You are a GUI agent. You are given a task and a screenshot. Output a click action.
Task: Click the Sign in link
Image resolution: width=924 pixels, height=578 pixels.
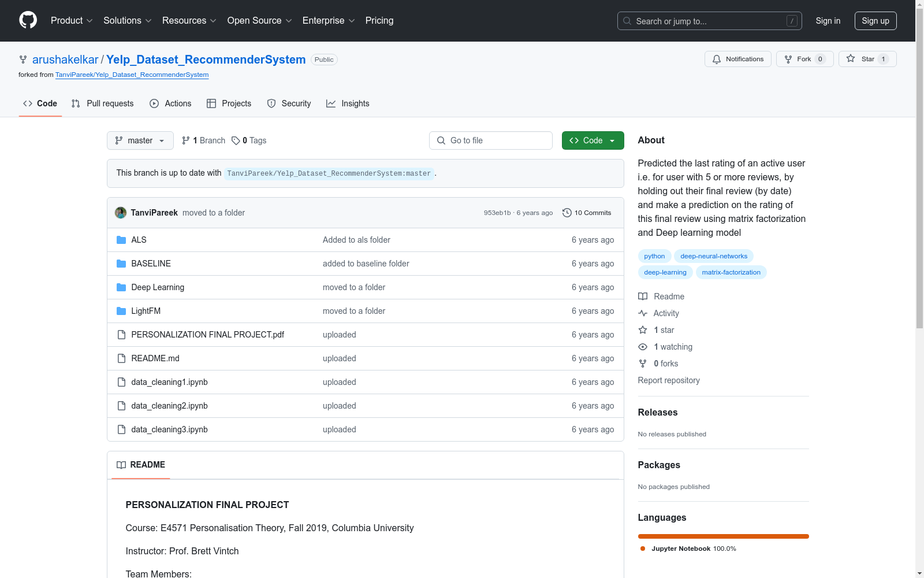click(x=828, y=21)
